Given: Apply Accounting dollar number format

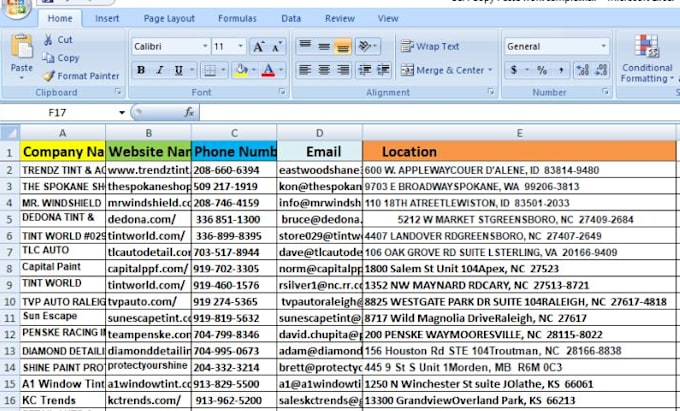Looking at the screenshot, I should [x=514, y=70].
